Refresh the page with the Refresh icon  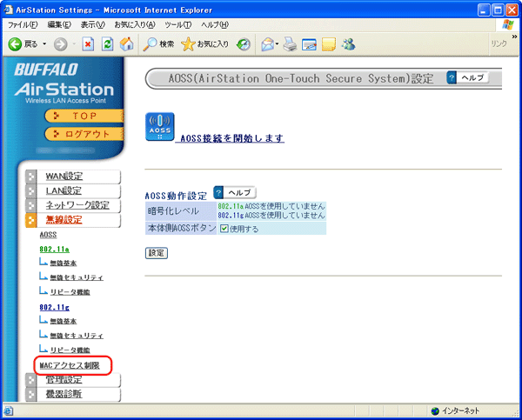tap(106, 43)
